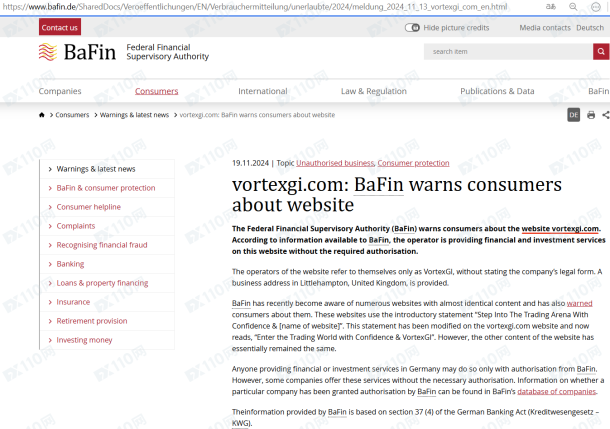Open Consumer helpline sidebar item
Viewport: 610px width, 429px height.
pyautogui.click(x=89, y=207)
